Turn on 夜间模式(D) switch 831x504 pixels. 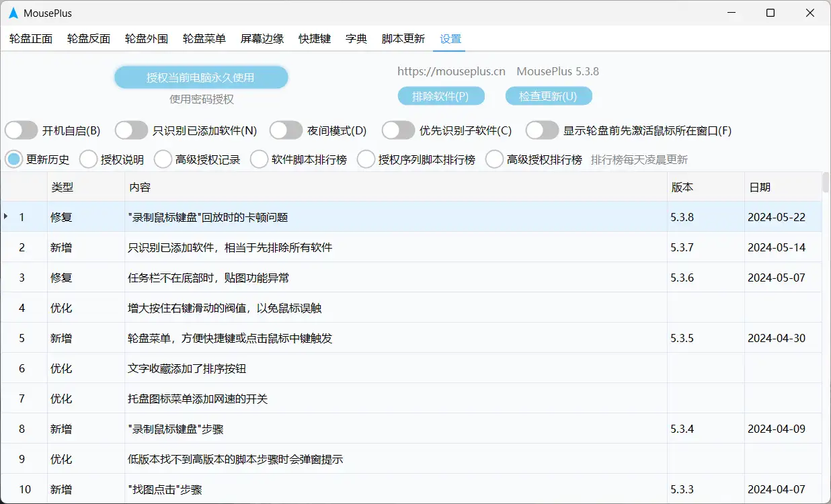click(286, 130)
